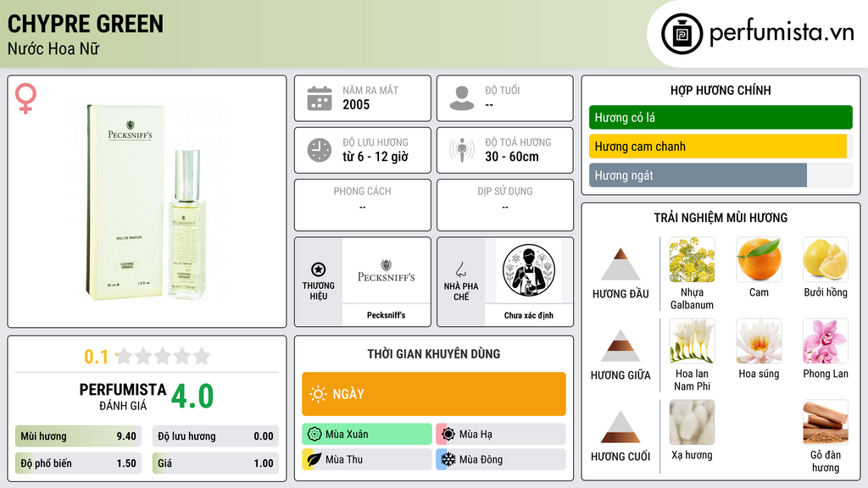Select the Mùa Xuân season tag
This screenshot has width=868, height=488.
pyautogui.click(x=367, y=435)
